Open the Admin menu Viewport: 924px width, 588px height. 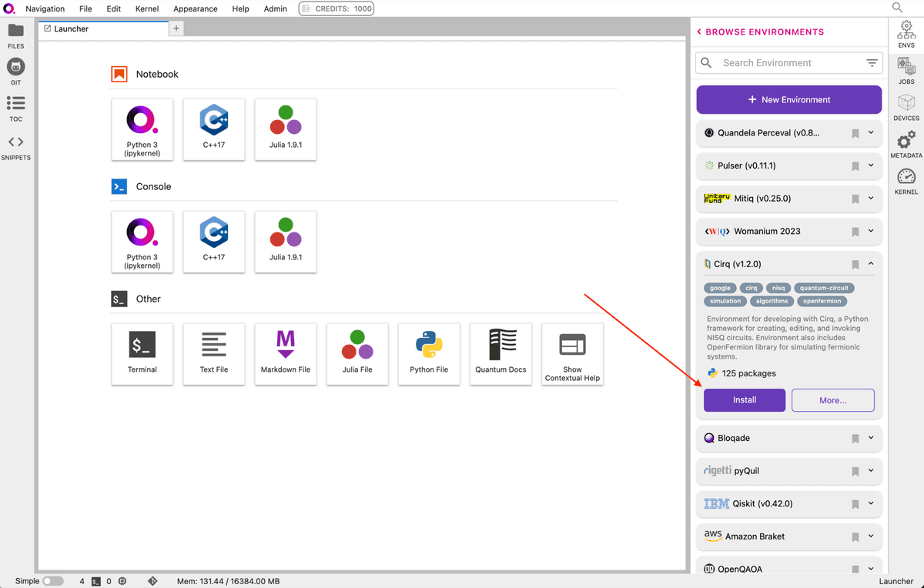click(x=275, y=8)
